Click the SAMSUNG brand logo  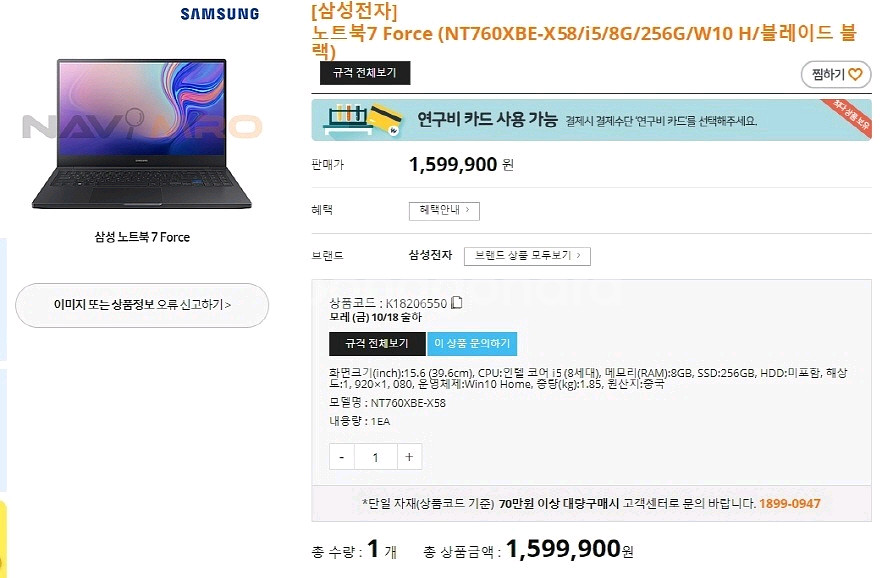[219, 14]
